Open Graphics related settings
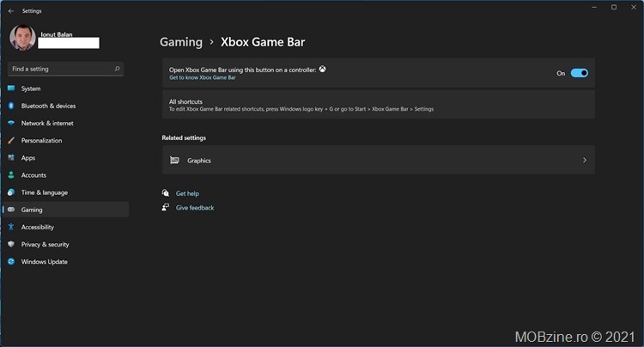Viewport: 644px width, 347px height. pyautogui.click(x=379, y=160)
